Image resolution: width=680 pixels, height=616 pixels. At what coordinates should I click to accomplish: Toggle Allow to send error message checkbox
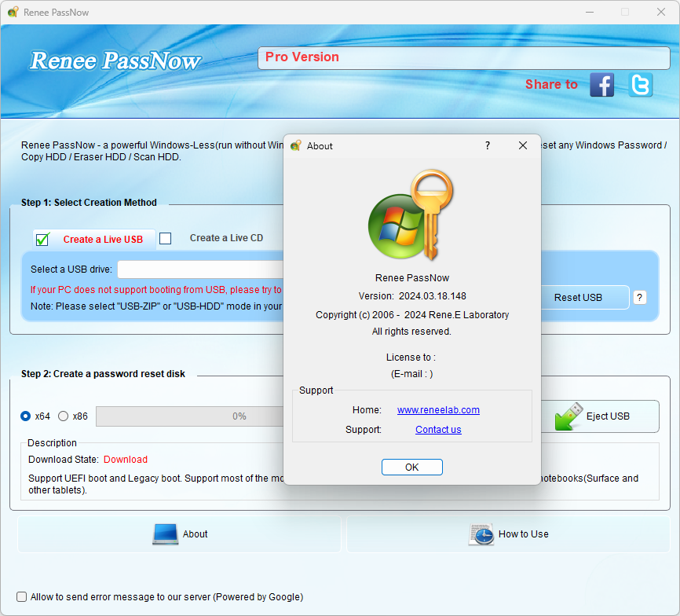coord(21,597)
